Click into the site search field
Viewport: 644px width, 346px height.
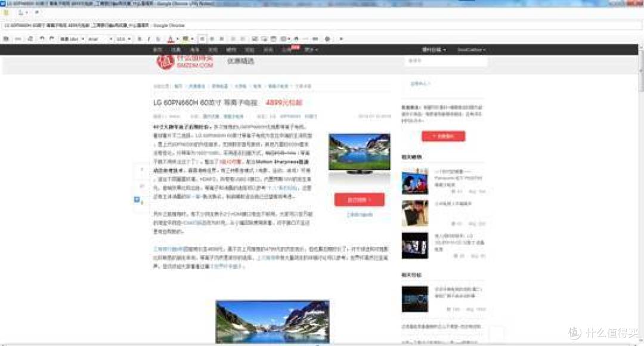coord(445,61)
